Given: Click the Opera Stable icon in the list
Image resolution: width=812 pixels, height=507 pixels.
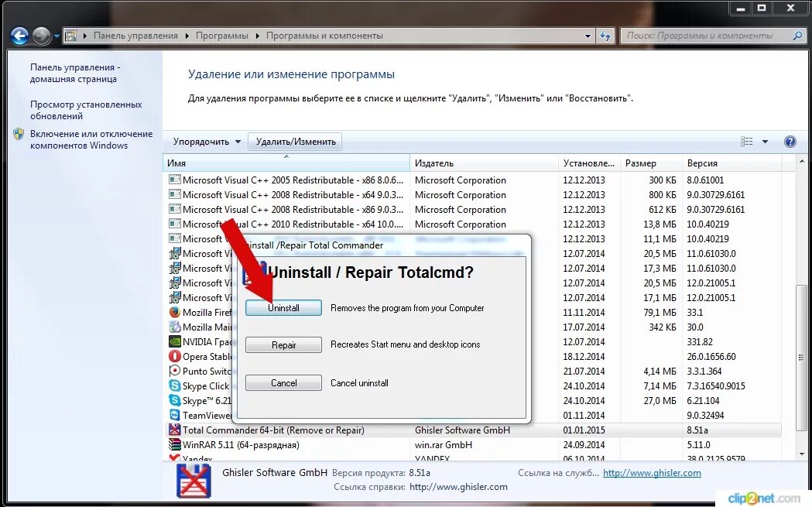Looking at the screenshot, I should click(x=174, y=356).
